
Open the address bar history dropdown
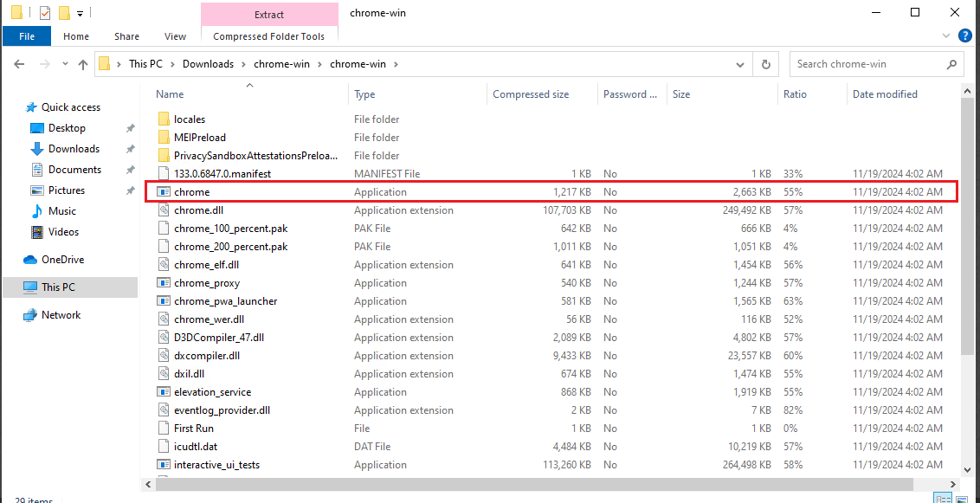click(738, 63)
